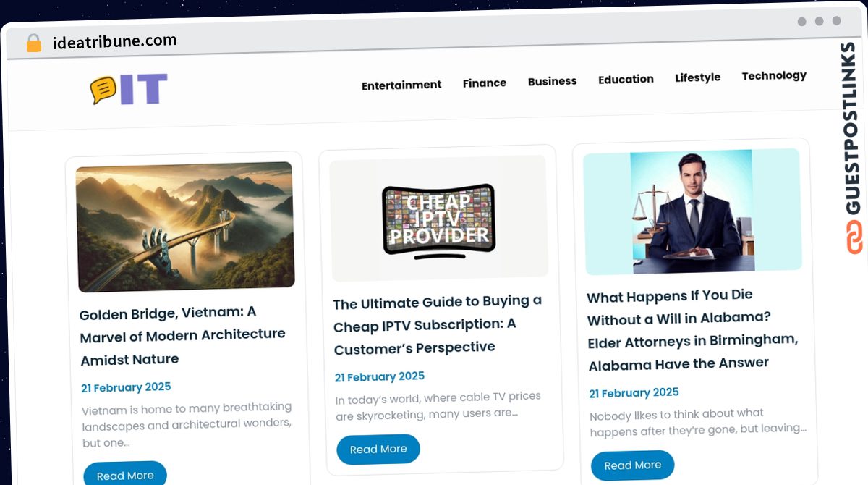
Task: Open the Golden Bridge, Vietnam article title
Action: click(x=182, y=335)
